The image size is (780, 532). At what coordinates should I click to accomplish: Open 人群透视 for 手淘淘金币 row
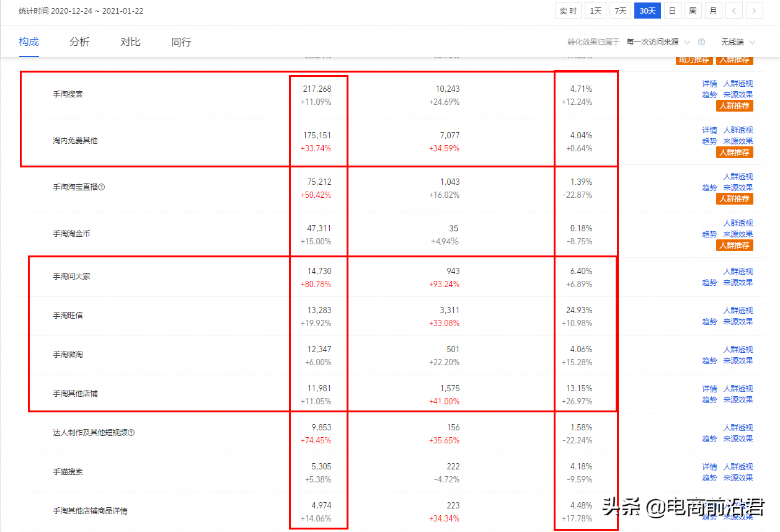point(738,223)
